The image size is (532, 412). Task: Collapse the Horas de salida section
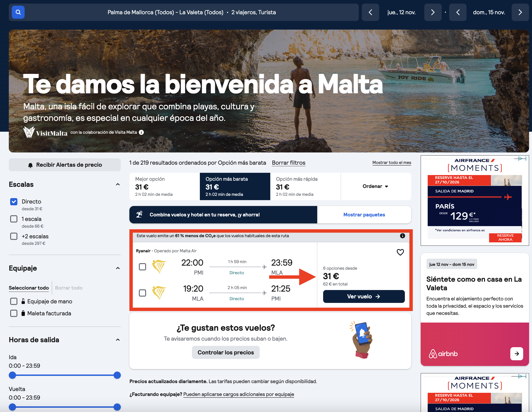click(118, 340)
